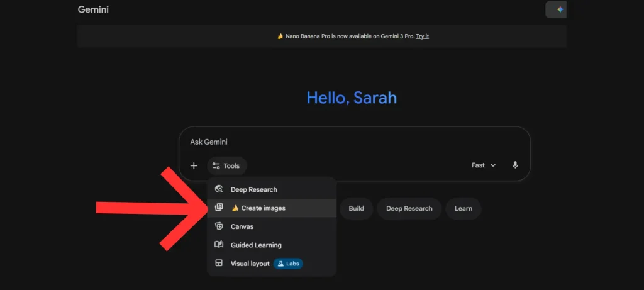644x290 pixels.
Task: Click the Visual layout icon in menu
Action: (219, 264)
